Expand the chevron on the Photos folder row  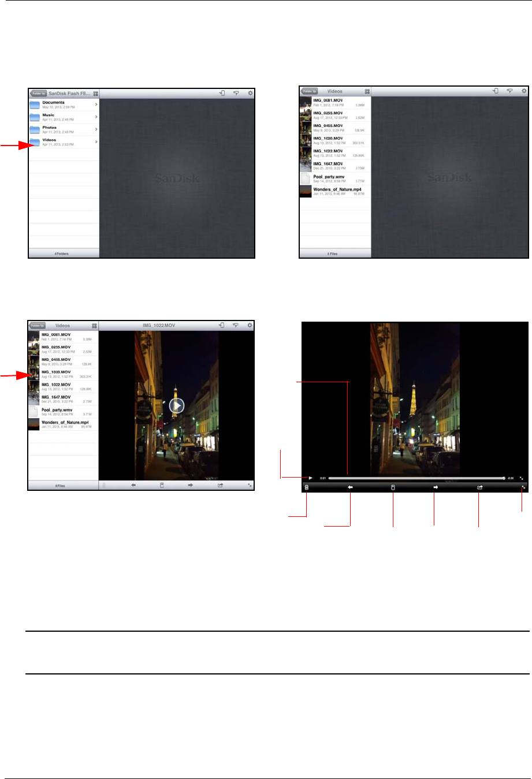(96, 129)
